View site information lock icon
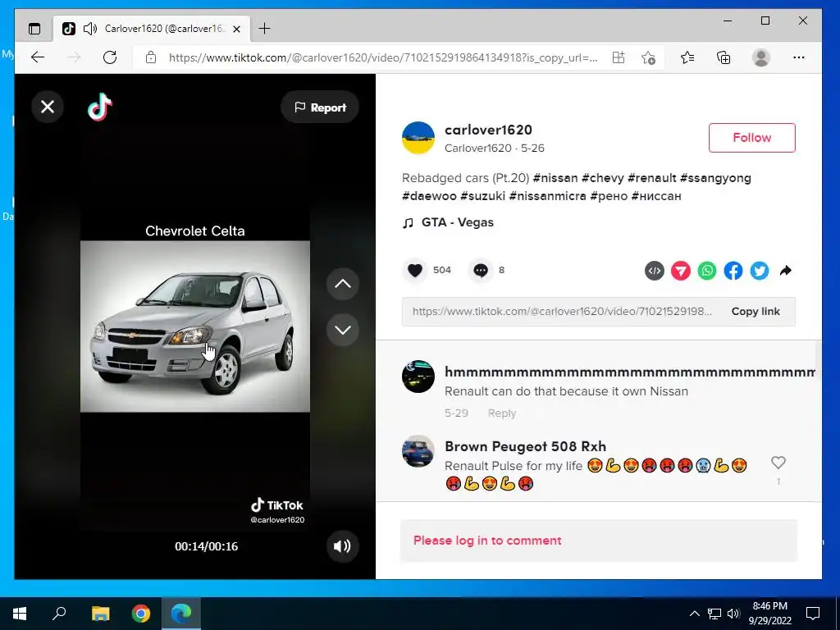This screenshot has height=630, width=840. click(151, 57)
